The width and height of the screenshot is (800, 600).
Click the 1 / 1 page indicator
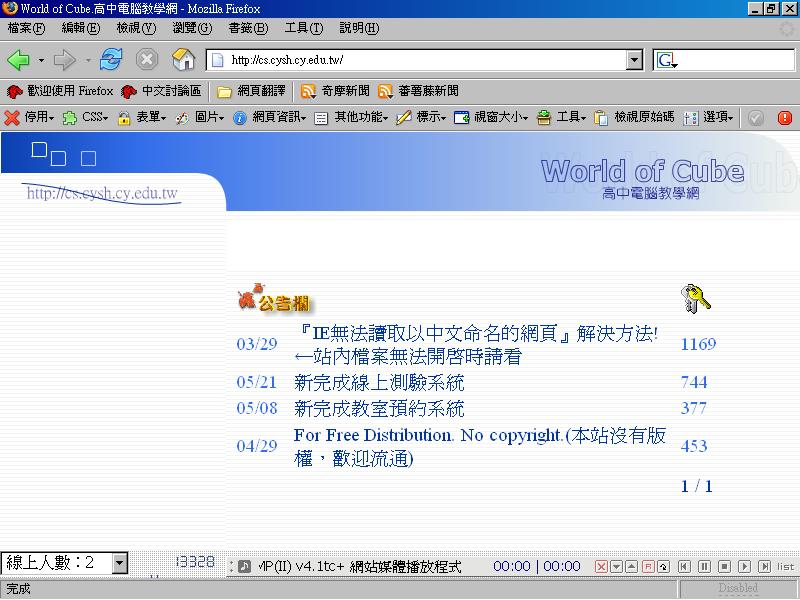[696, 486]
